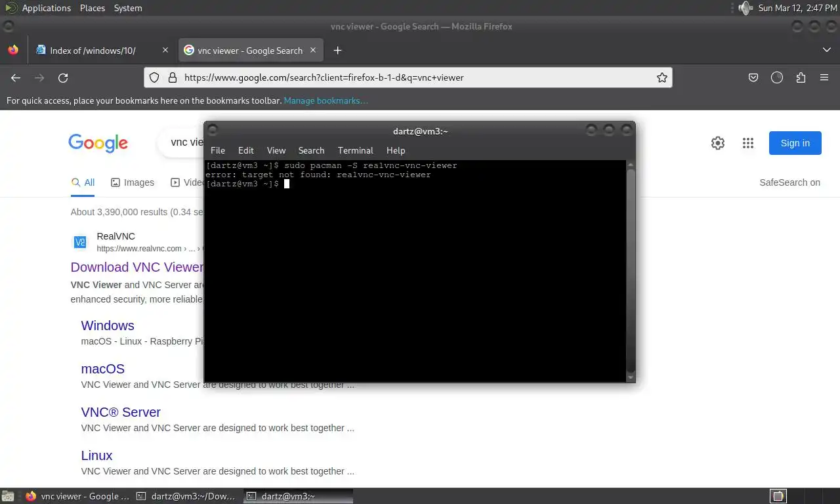This screenshot has height=504, width=840.
Task: Switch to vnc viewer - Google taskbar button
Action: (78, 496)
